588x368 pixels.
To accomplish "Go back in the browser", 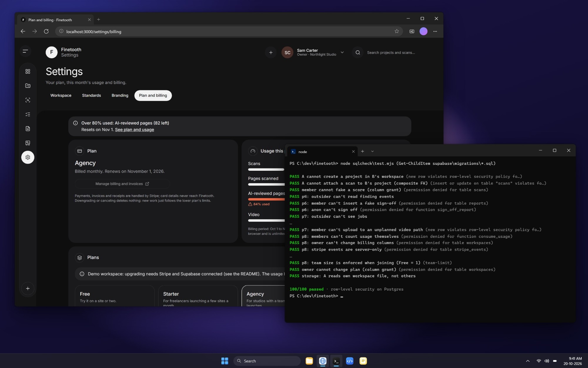I will [23, 31].
